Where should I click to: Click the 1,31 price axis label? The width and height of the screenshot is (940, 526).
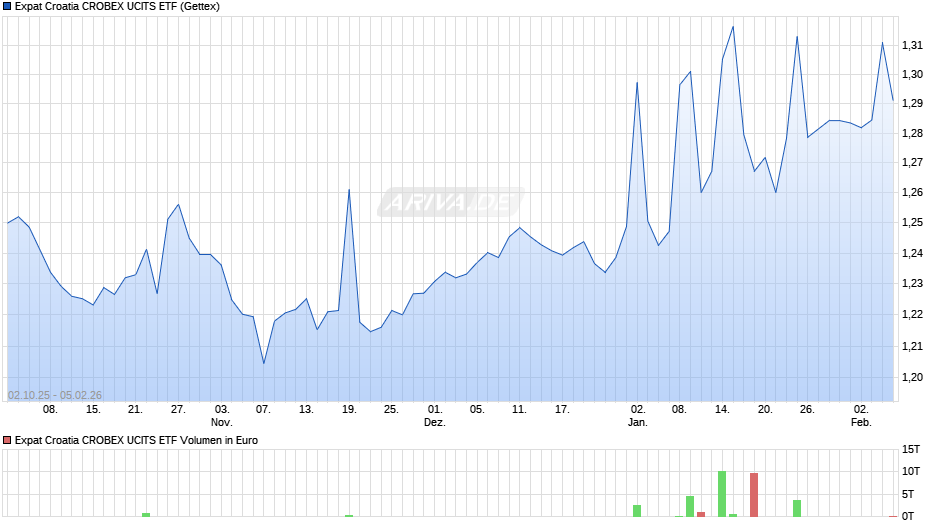tap(912, 46)
